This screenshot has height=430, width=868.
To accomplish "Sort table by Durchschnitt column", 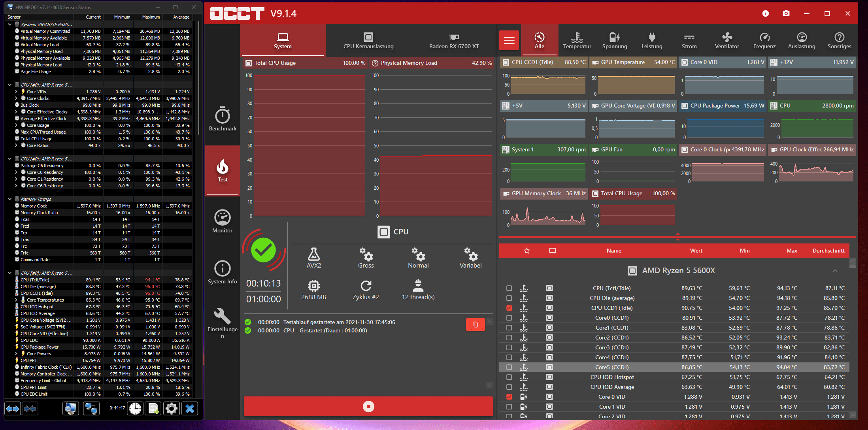I will [828, 251].
